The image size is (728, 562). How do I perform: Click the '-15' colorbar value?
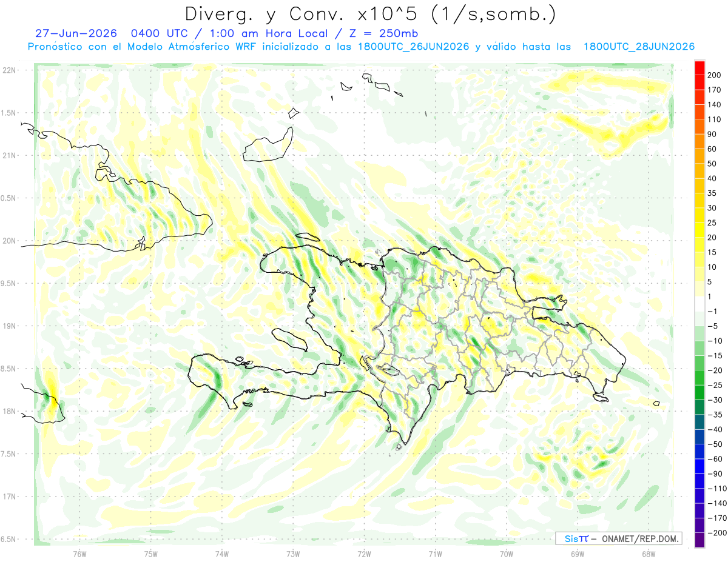click(x=716, y=356)
